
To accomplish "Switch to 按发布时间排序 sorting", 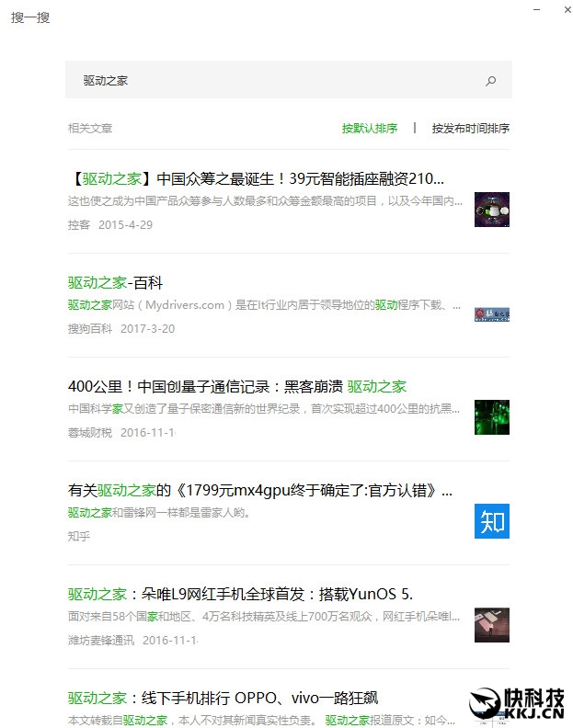I will coord(470,129).
